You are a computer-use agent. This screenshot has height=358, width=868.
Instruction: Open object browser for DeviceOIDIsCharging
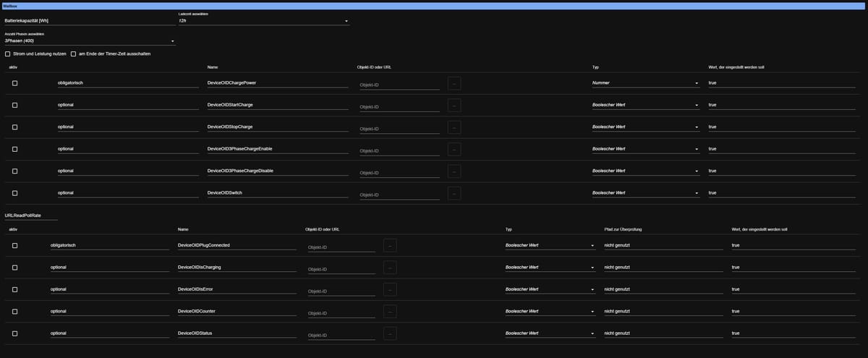click(x=390, y=268)
